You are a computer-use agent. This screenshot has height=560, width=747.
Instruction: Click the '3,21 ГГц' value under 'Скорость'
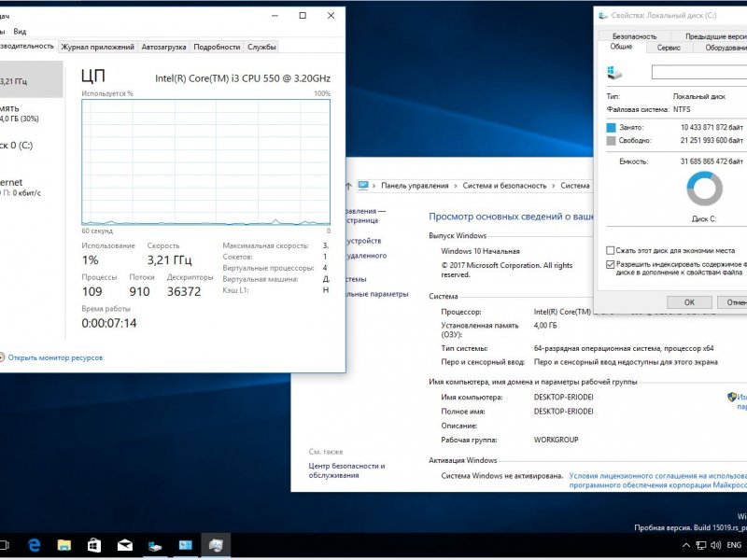coord(169,260)
